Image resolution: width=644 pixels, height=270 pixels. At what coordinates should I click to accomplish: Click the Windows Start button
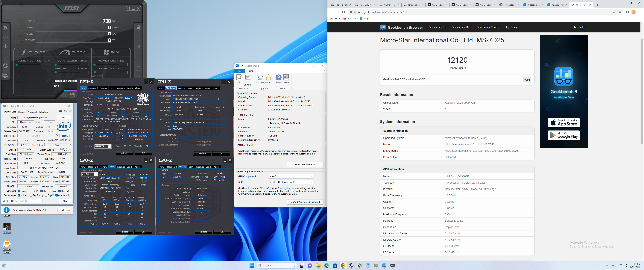click(252, 265)
